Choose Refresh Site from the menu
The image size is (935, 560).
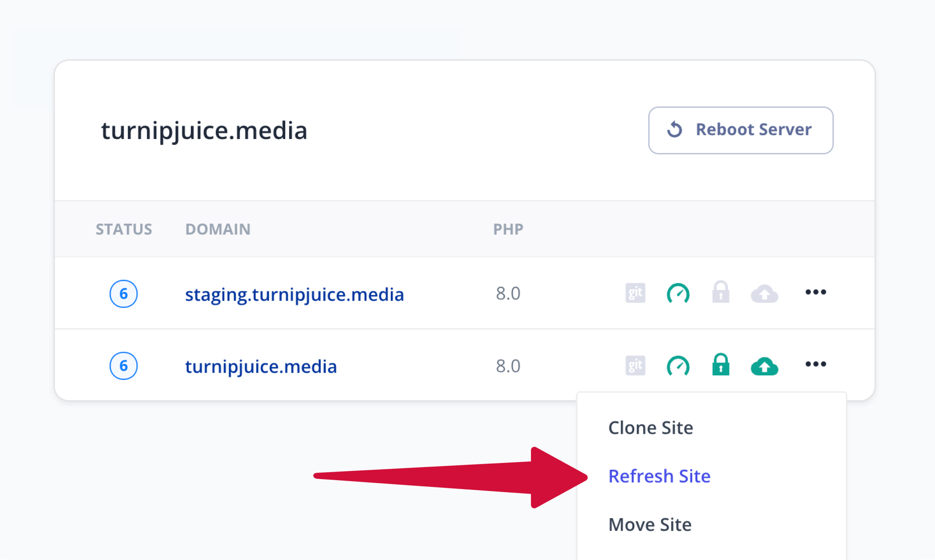tap(659, 476)
